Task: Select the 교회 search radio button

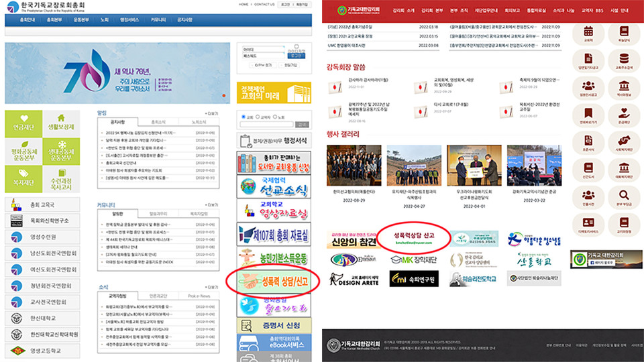Action: [x=244, y=117]
